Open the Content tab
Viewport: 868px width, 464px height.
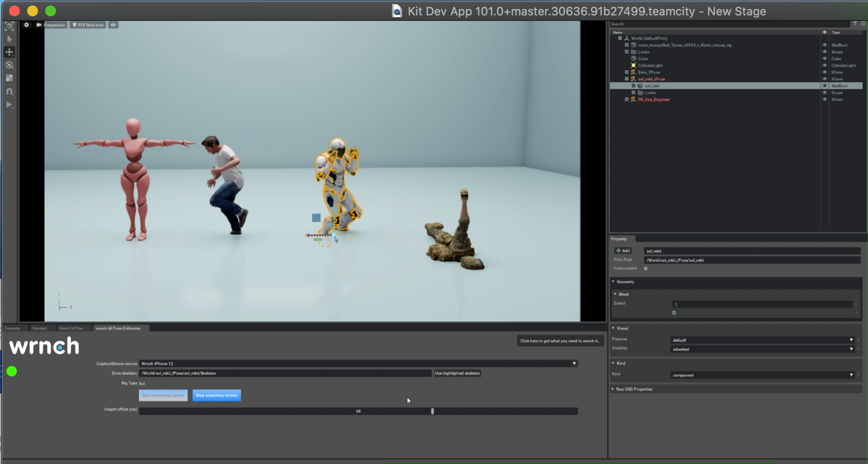click(x=39, y=329)
